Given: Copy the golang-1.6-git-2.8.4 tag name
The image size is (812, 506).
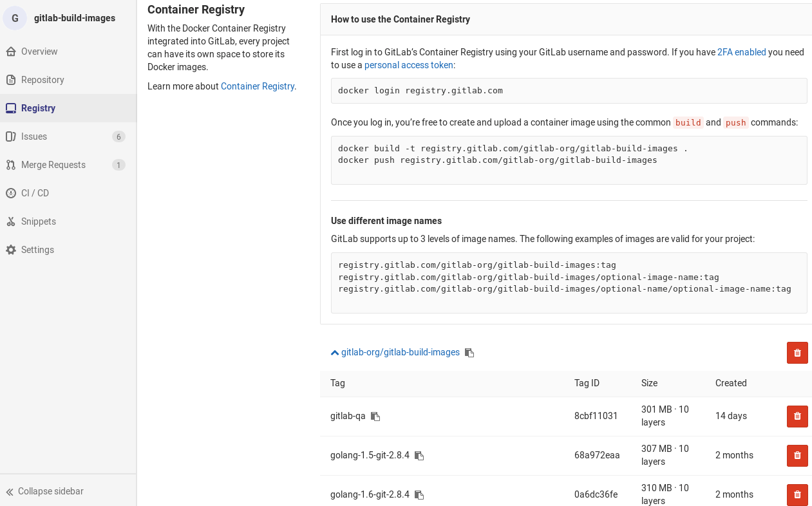Looking at the screenshot, I should [x=420, y=494].
